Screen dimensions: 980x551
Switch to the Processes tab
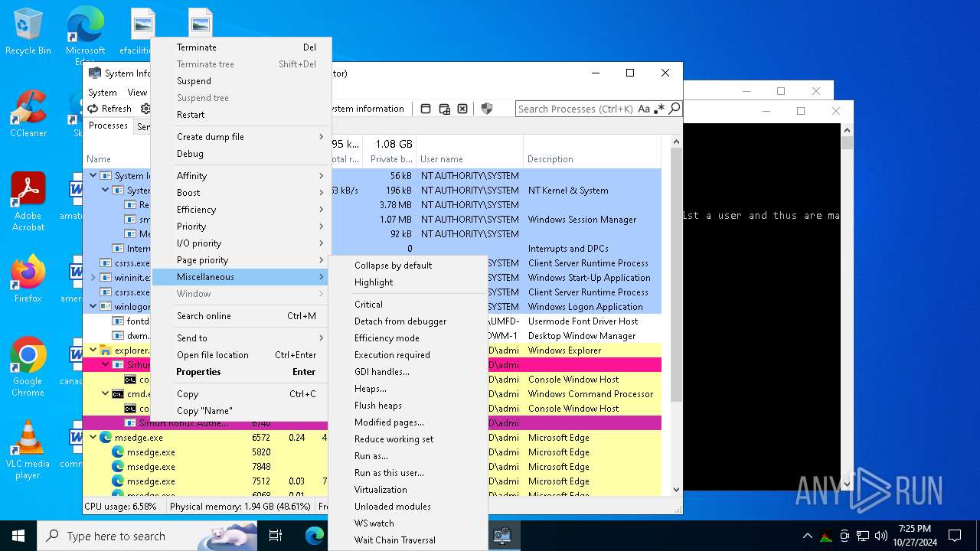pyautogui.click(x=108, y=126)
